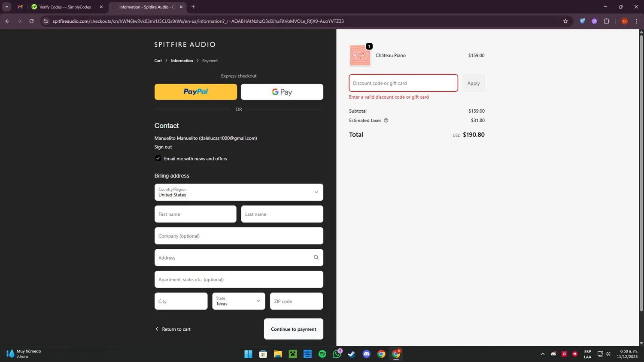The image size is (644, 362).
Task: Click the total amount $190.80
Action: (474, 135)
